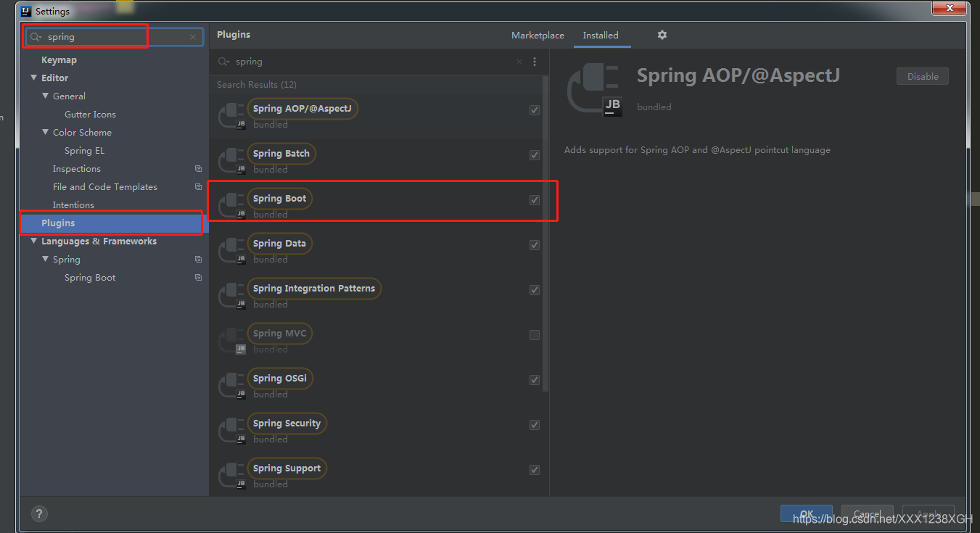Collapse the Color Scheme node arrow
This screenshot has width=980, height=533.
45,132
